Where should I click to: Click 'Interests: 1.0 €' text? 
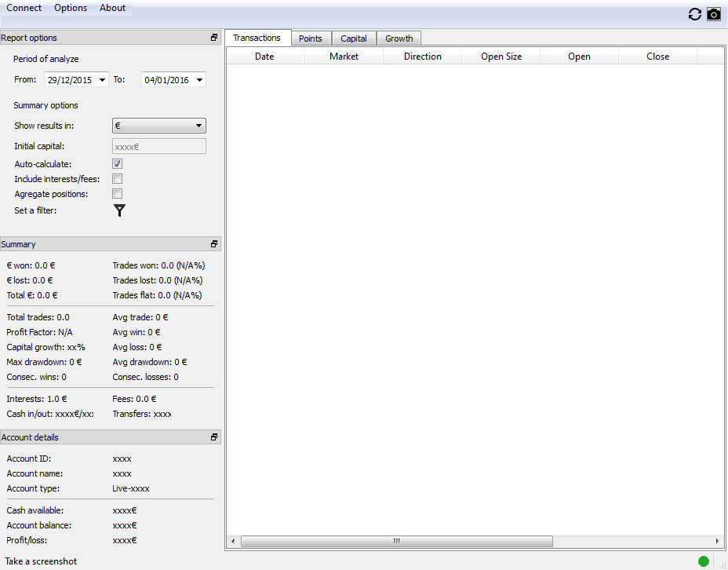click(x=37, y=399)
